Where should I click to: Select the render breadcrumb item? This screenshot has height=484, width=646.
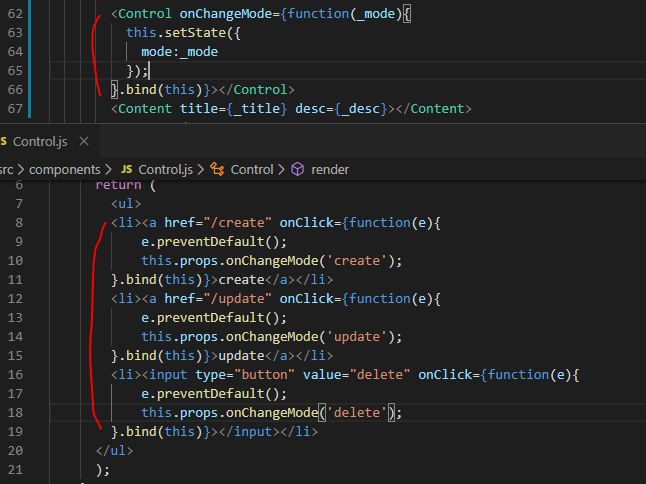330,169
